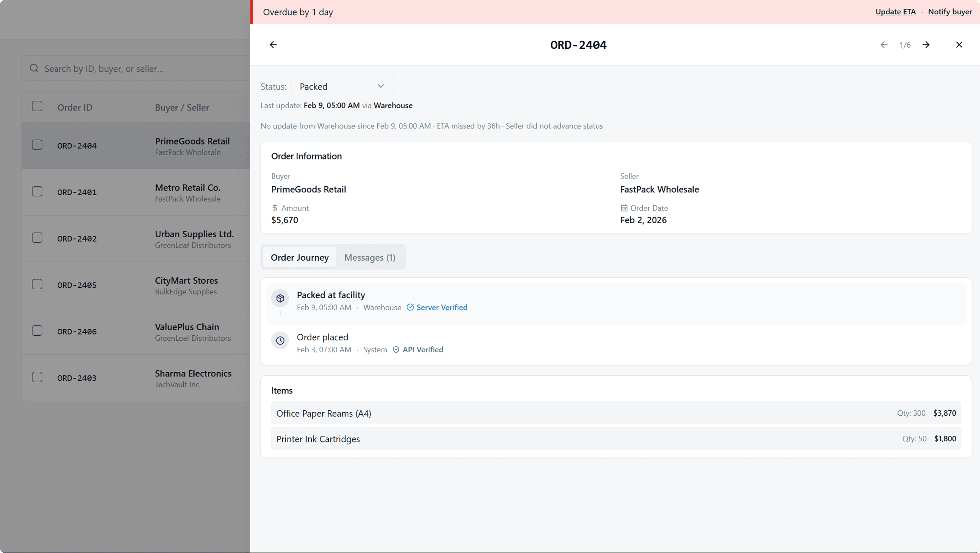Click the Update ETA link
This screenshot has height=553, width=980.
895,12
